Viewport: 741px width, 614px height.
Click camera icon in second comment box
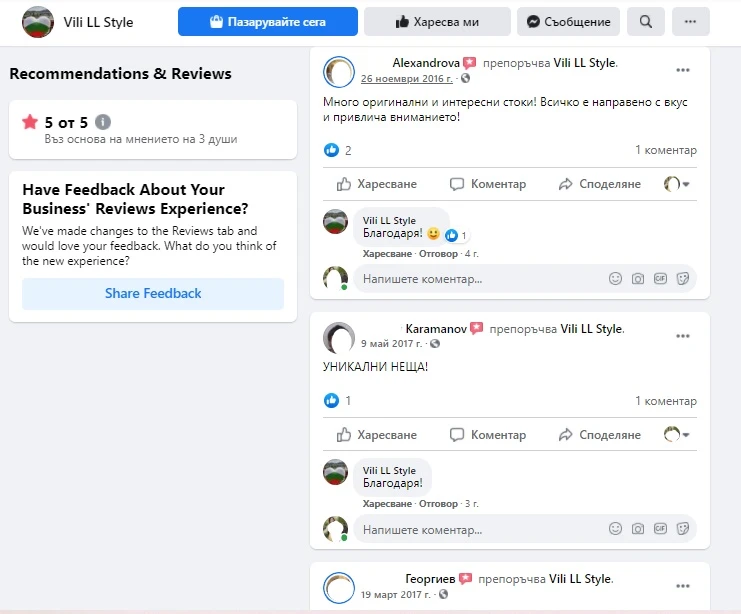tap(638, 529)
